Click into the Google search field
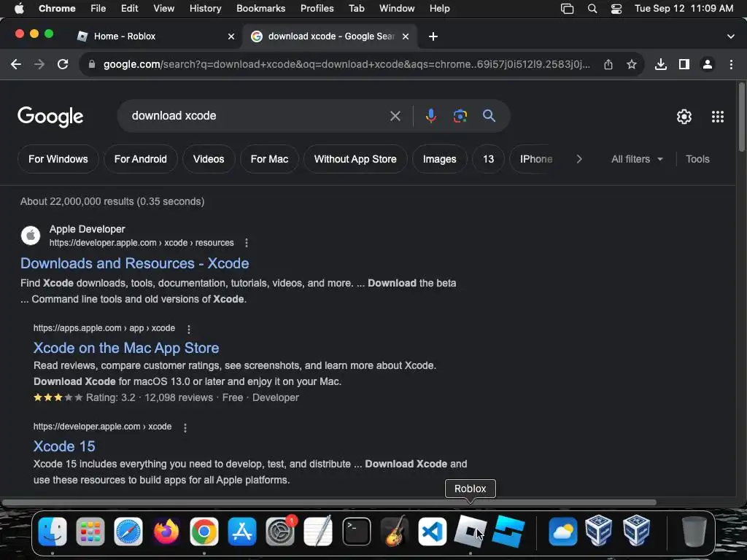747x560 pixels. 258,116
